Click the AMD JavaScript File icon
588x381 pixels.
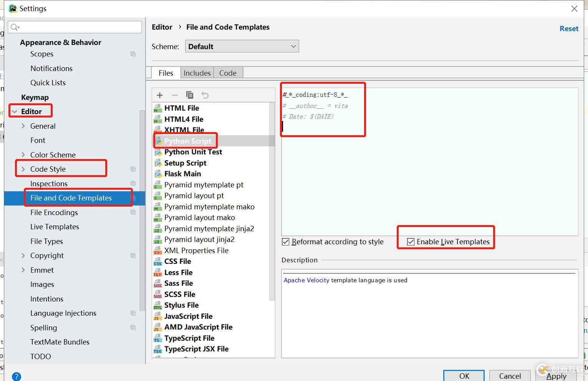coord(157,327)
